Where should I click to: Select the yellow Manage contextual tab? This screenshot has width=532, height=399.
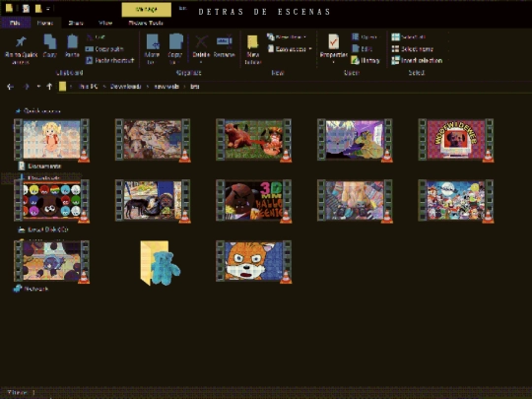point(146,10)
